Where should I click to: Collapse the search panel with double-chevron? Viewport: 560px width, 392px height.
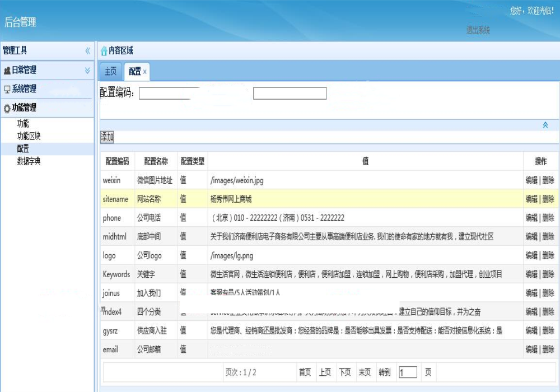coord(545,125)
